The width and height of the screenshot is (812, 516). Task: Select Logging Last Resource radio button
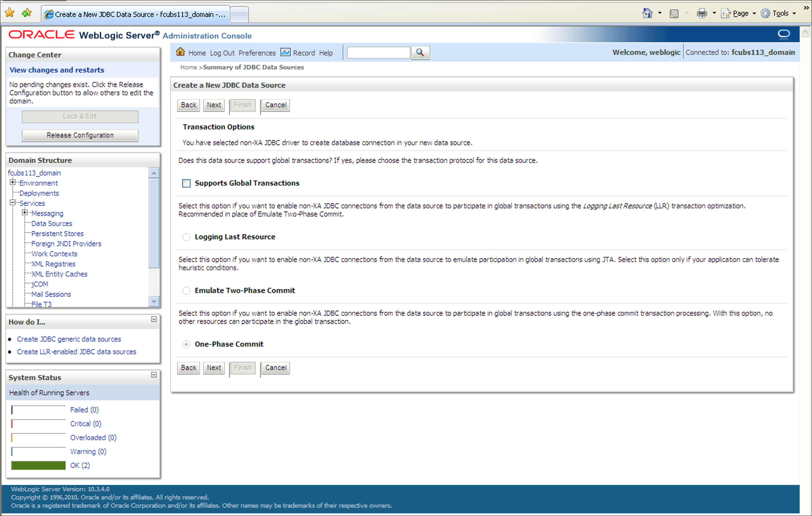point(186,237)
